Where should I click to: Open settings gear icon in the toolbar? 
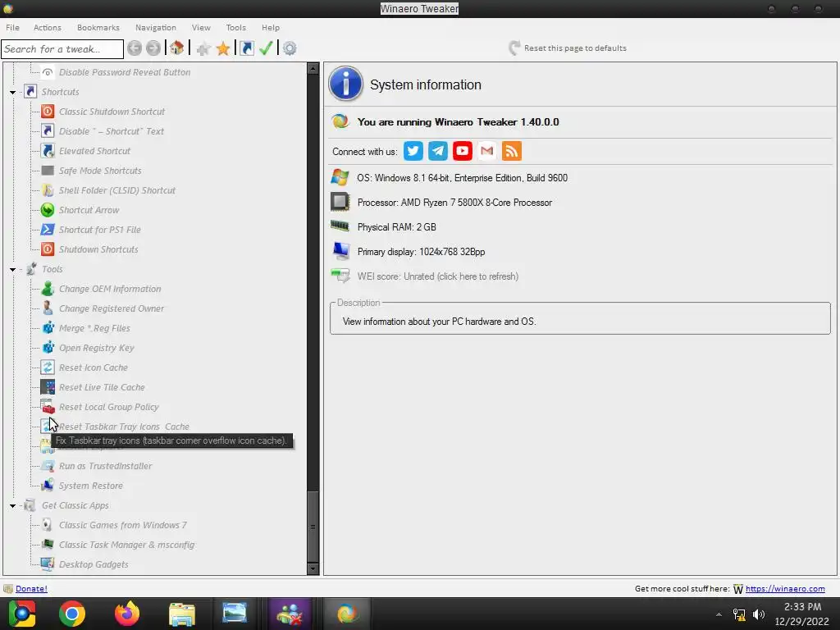[x=290, y=48]
